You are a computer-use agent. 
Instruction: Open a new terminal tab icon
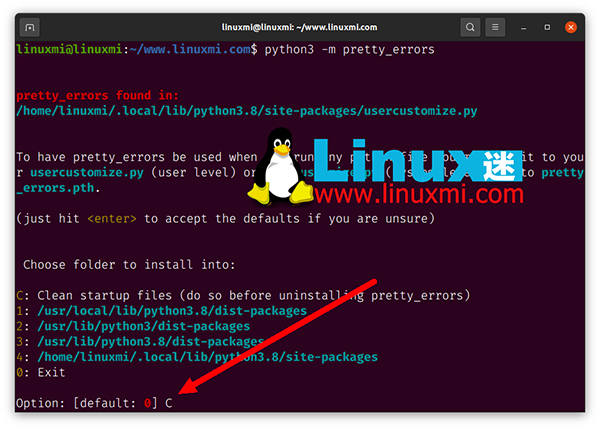click(x=29, y=28)
